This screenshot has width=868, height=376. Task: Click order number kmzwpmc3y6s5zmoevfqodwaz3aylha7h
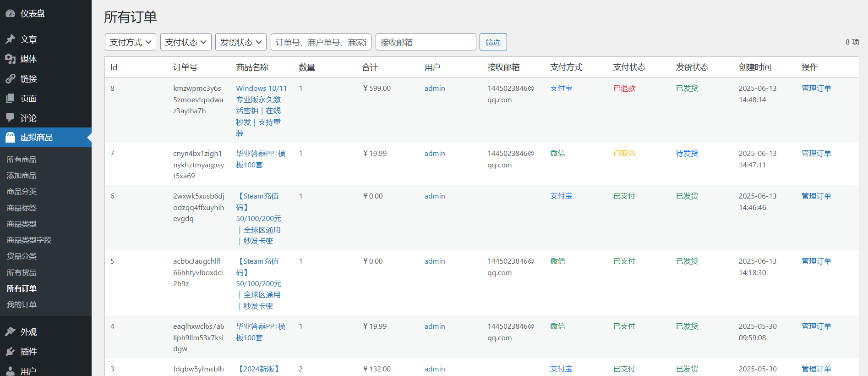pyautogui.click(x=198, y=100)
